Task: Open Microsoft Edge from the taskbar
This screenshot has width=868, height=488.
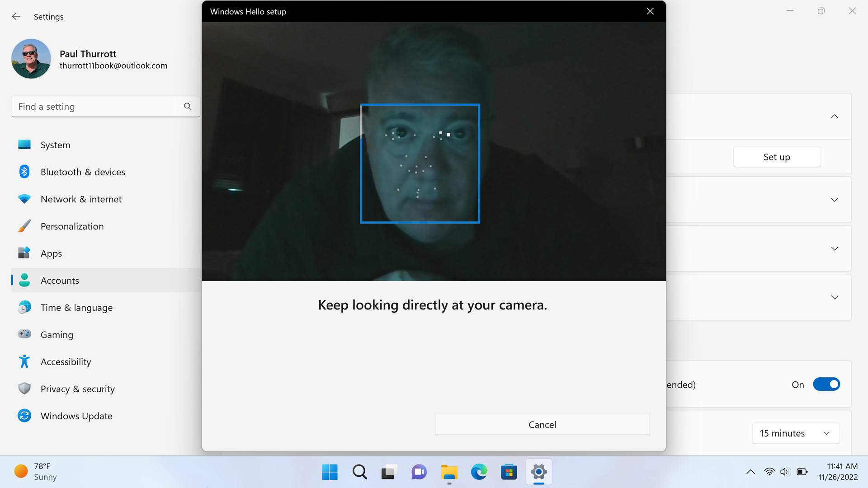Action: [479, 472]
